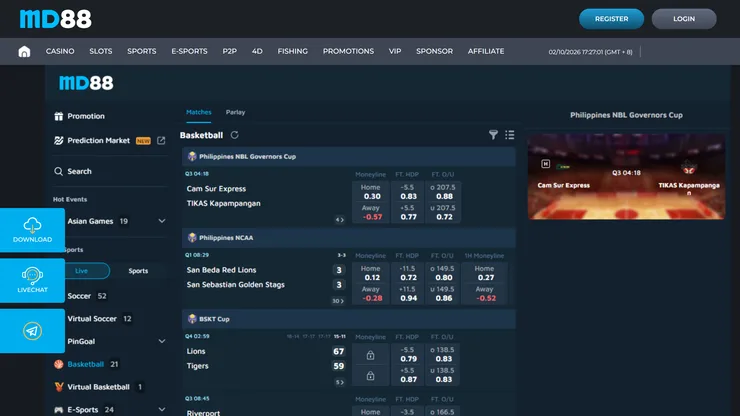
Task: Click the BSKT Cup league icon
Action: [192, 319]
